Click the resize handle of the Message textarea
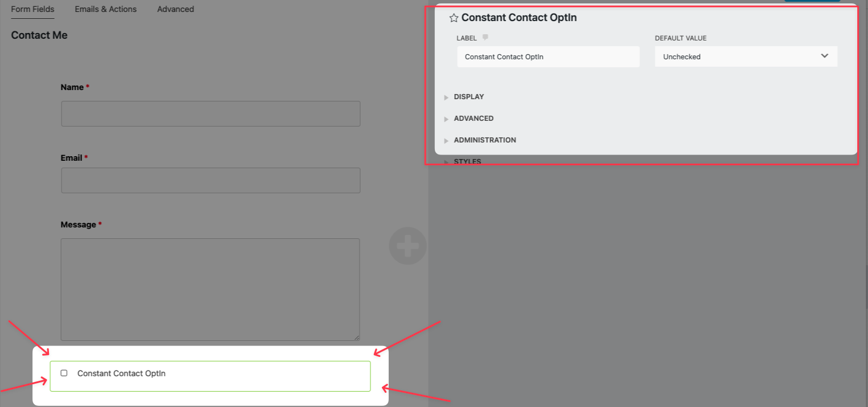Screen dimensions: 868x407 356,337
